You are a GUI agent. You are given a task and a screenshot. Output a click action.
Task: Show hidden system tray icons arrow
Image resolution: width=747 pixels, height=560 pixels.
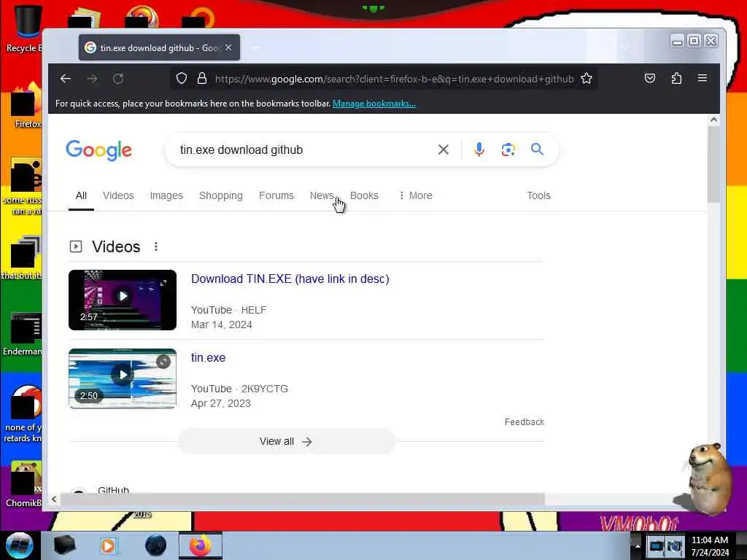638,546
